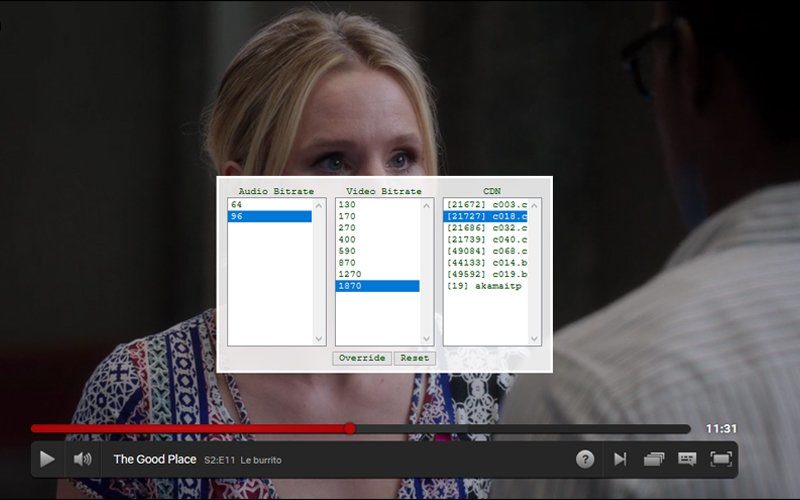Select video bitrate 1270
800x500 pixels.
(x=378, y=274)
